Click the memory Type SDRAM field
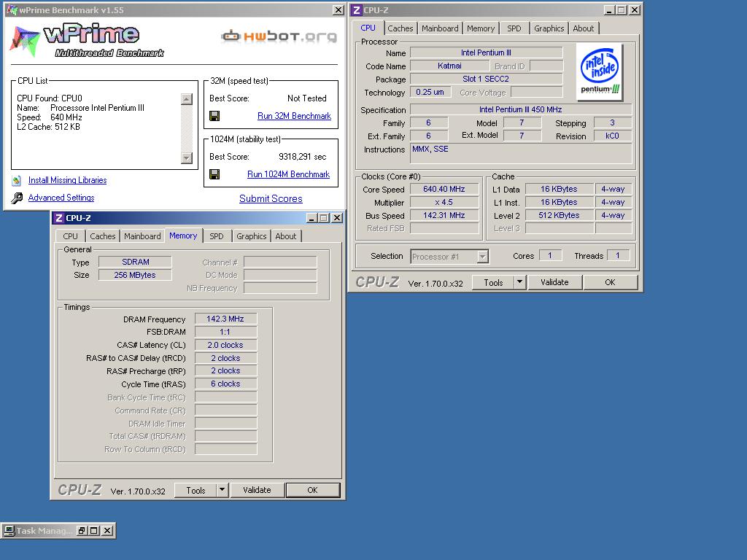 135,262
